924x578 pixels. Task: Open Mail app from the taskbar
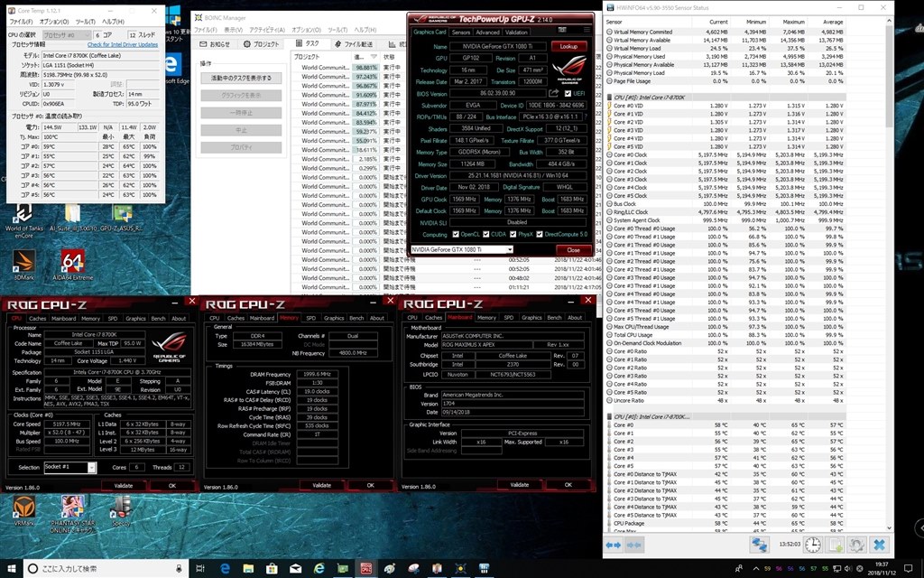point(295,568)
